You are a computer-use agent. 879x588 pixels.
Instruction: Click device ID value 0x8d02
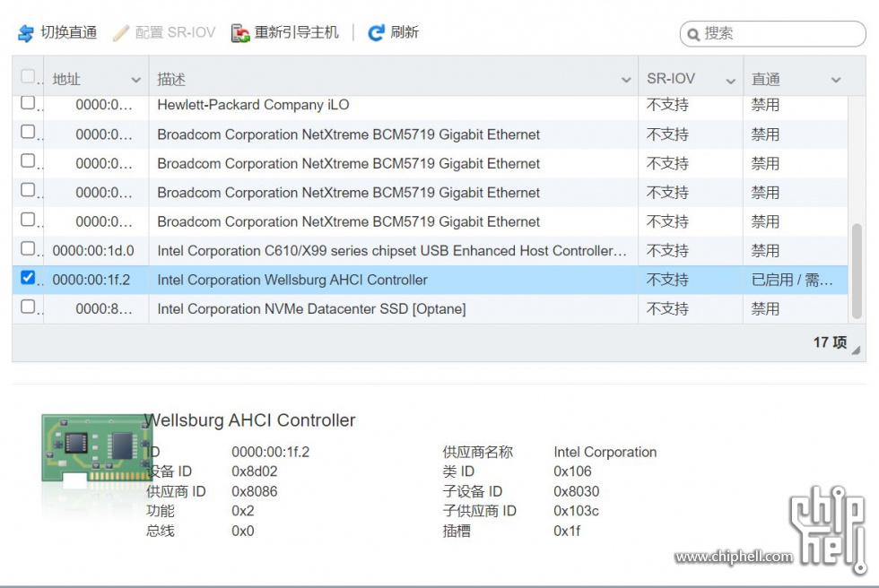coord(255,471)
